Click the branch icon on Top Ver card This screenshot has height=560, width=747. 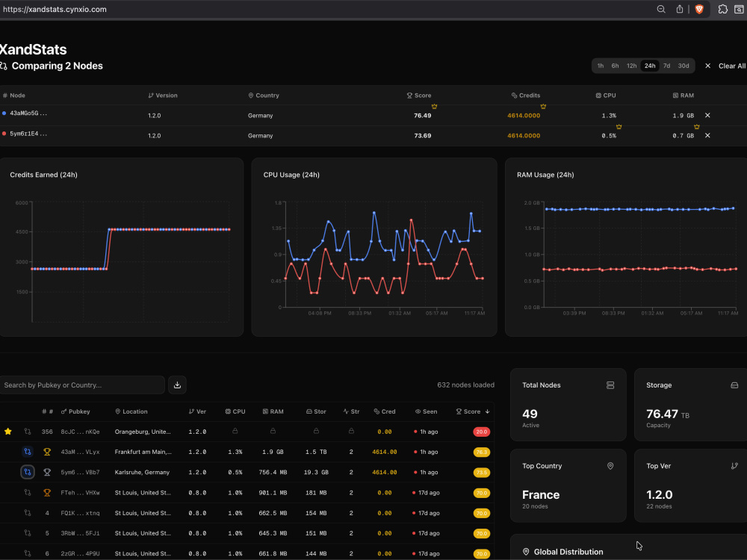734,466
